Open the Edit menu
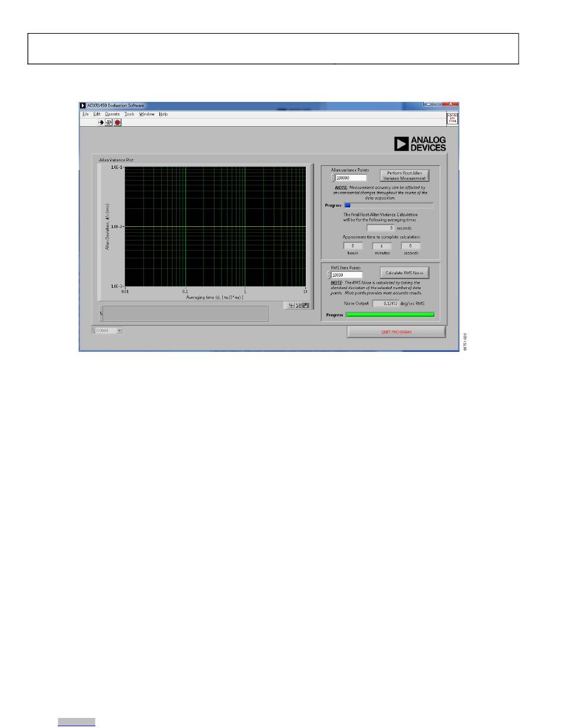Viewport: 563px width, 728px height. [x=97, y=114]
